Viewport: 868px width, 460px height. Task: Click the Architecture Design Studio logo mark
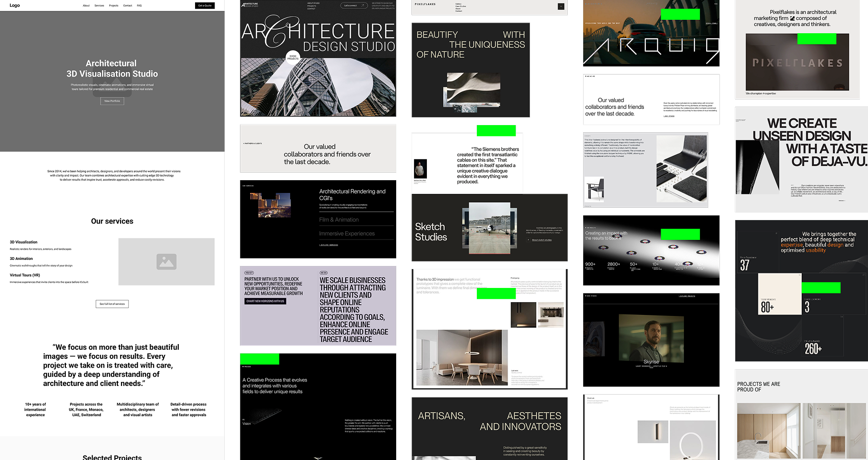250,5
